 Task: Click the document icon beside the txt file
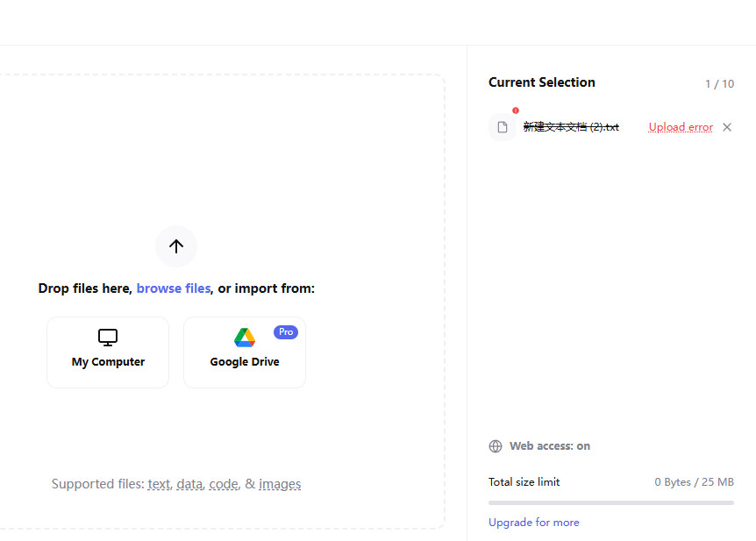click(x=503, y=127)
